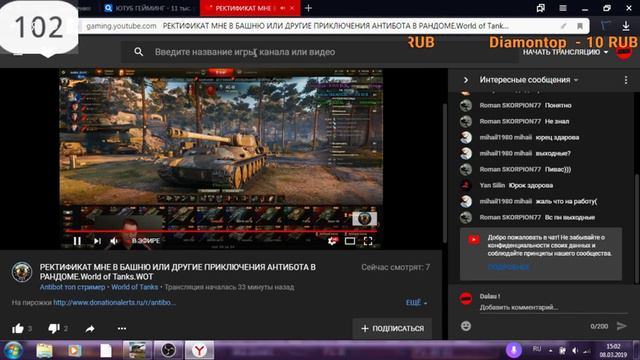640x360 pixels.
Task: Dislike the stream with thumbs down
Action: coord(54,328)
